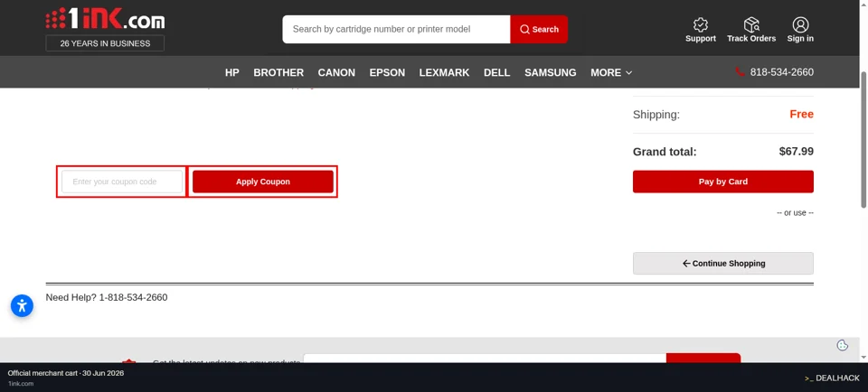
Task: Open the DELL menu item
Action: 496,72
